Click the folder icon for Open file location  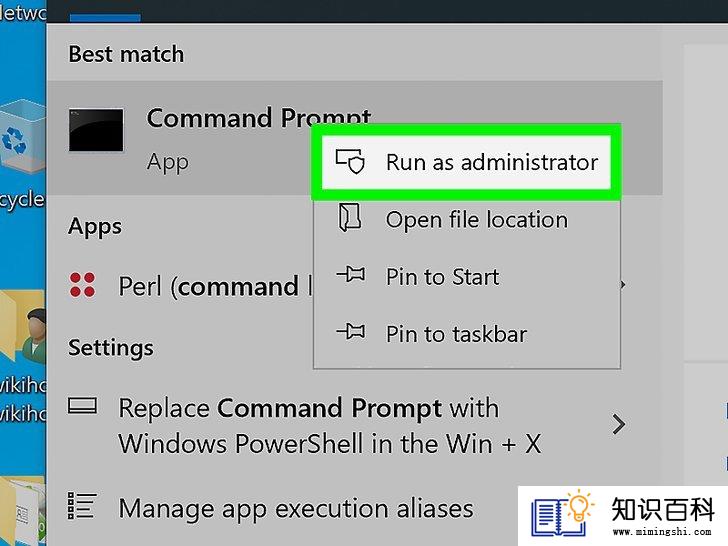click(x=350, y=217)
